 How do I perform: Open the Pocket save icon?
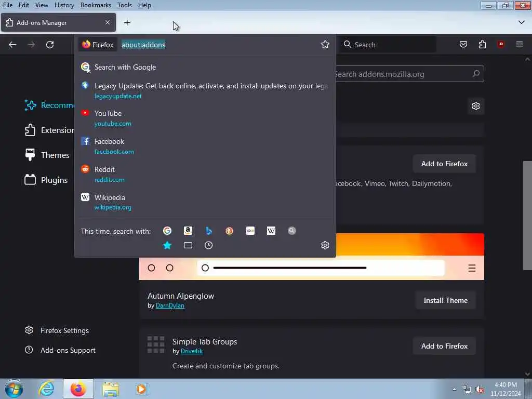click(x=463, y=44)
